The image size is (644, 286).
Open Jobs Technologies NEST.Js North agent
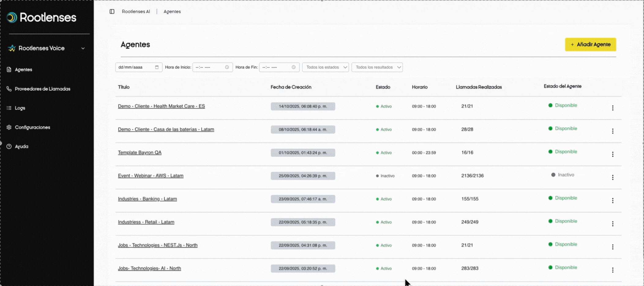point(158,245)
